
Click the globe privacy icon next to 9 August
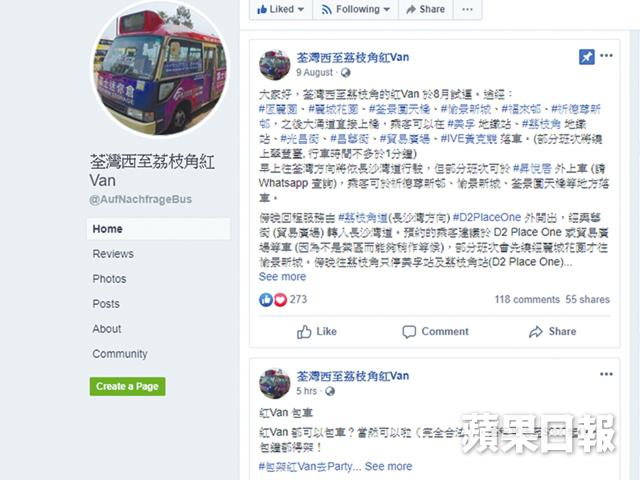point(345,73)
